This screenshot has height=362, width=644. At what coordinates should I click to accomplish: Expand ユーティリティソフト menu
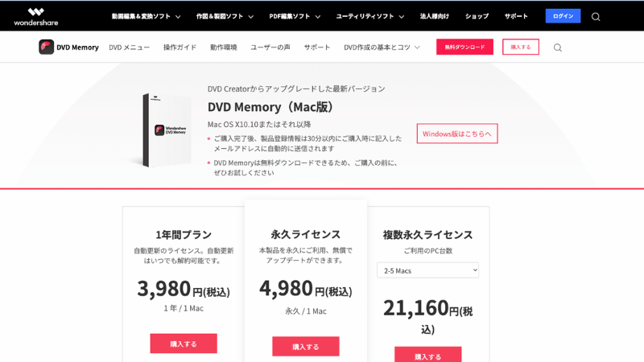pos(369,16)
